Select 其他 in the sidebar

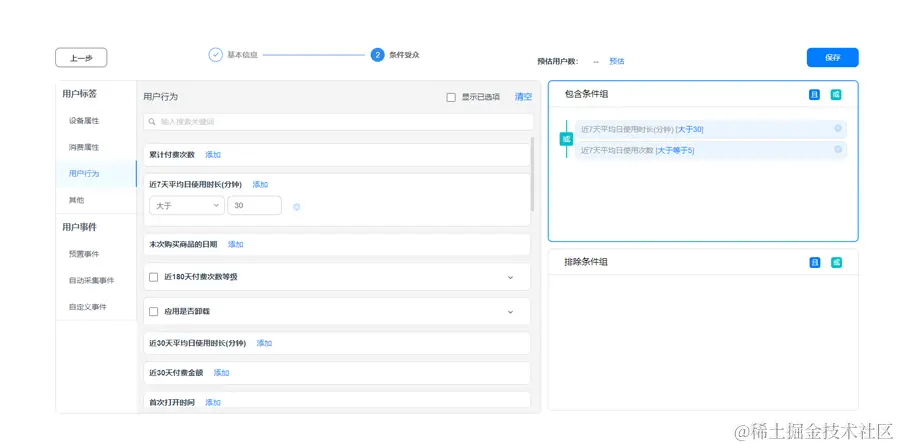[77, 200]
